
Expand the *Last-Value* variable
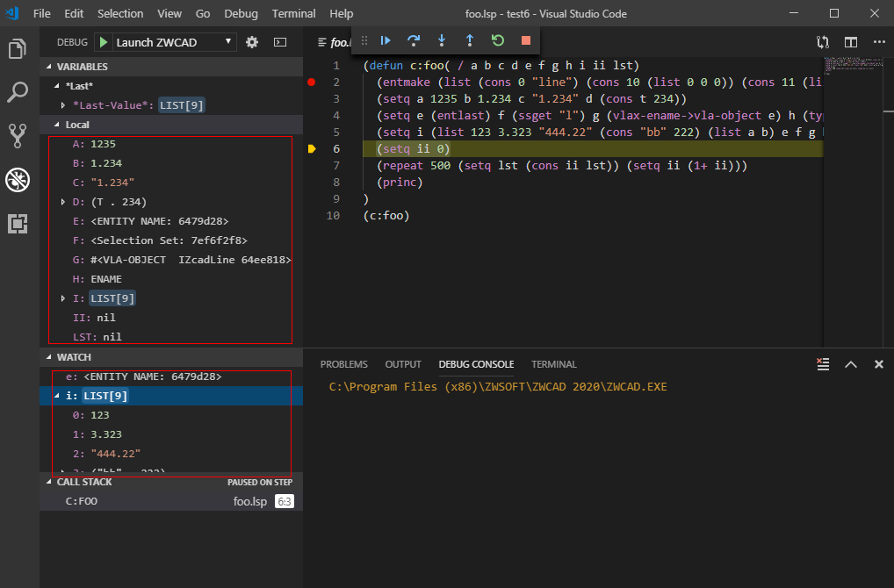[x=62, y=105]
